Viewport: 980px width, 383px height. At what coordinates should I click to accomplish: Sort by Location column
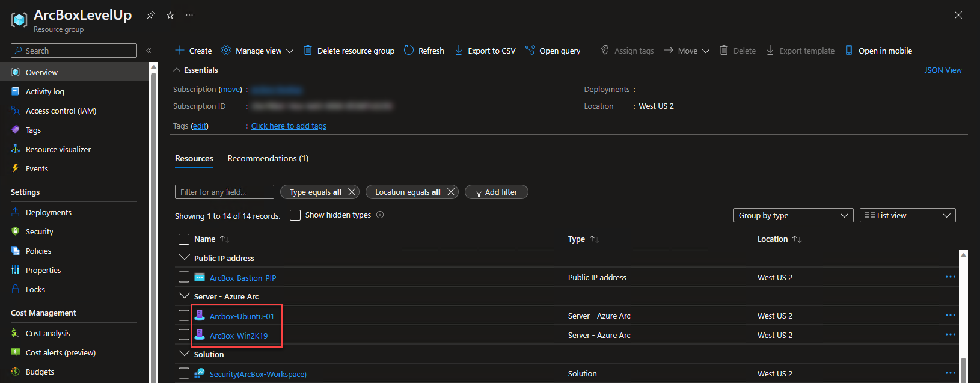coord(780,239)
